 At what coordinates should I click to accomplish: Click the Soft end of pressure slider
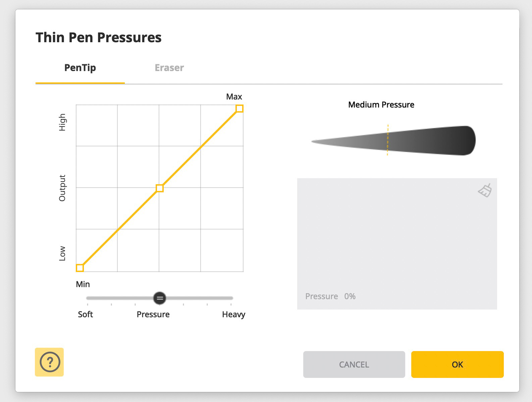coord(88,298)
